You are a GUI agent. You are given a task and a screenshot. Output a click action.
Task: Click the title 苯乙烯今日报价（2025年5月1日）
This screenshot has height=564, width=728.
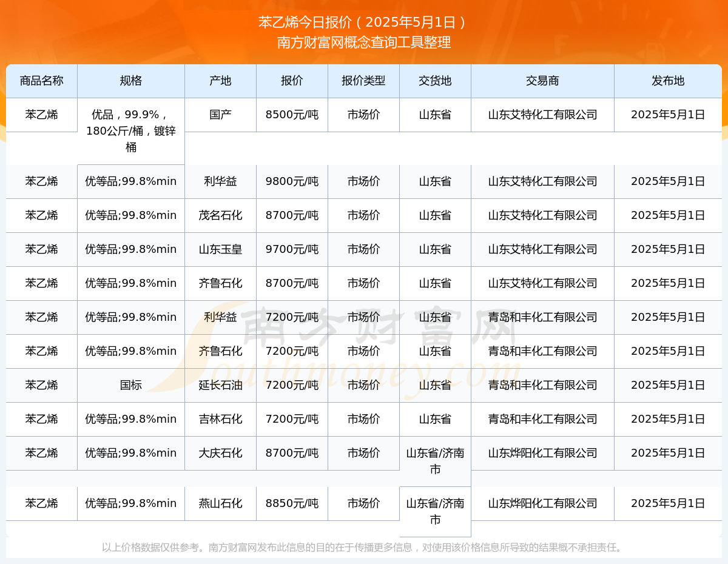(x=364, y=22)
